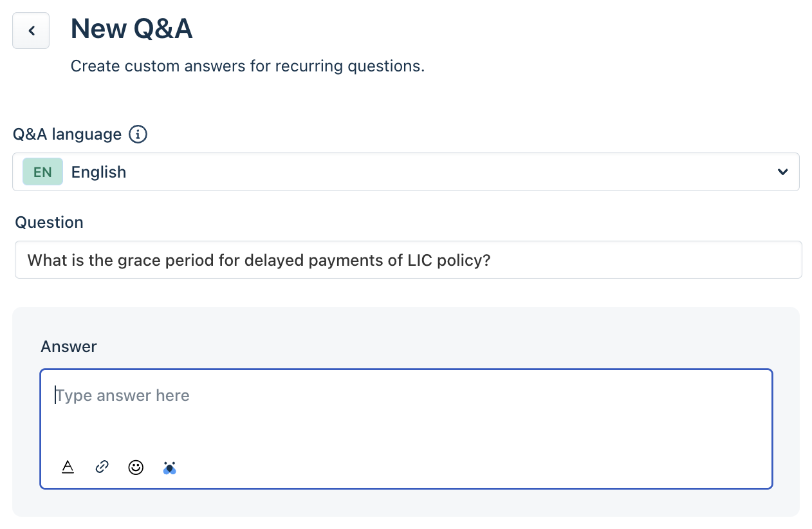The image size is (812, 529).
Task: Open the emoji picker smiley icon
Action: (136, 467)
